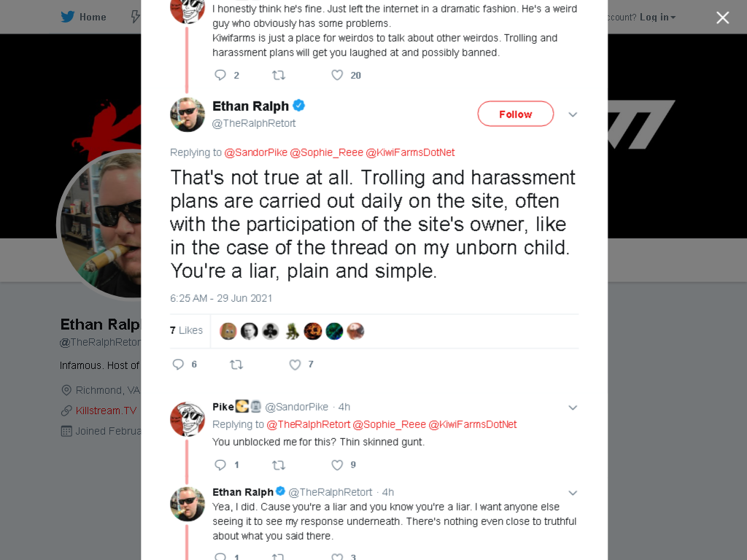The width and height of the screenshot is (747, 560).
Task: Close the tweet overlay with X
Action: (723, 17)
